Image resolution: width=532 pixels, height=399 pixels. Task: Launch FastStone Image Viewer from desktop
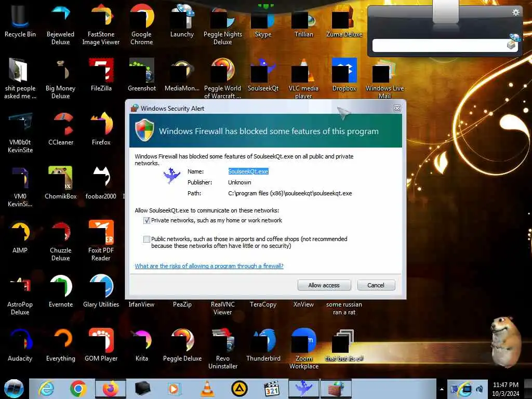click(101, 24)
